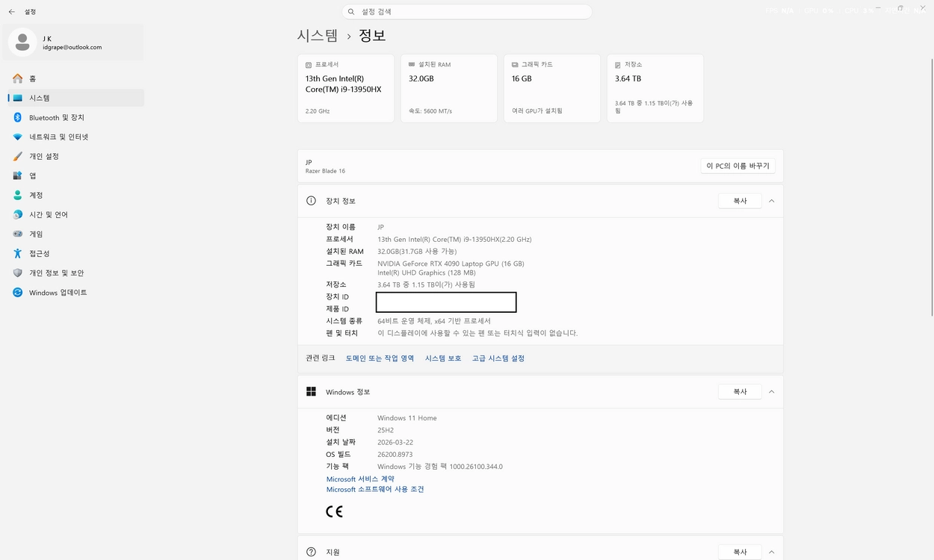Click the search magnifier icon in 설정 검색
The width and height of the screenshot is (934, 560).
[x=352, y=12]
